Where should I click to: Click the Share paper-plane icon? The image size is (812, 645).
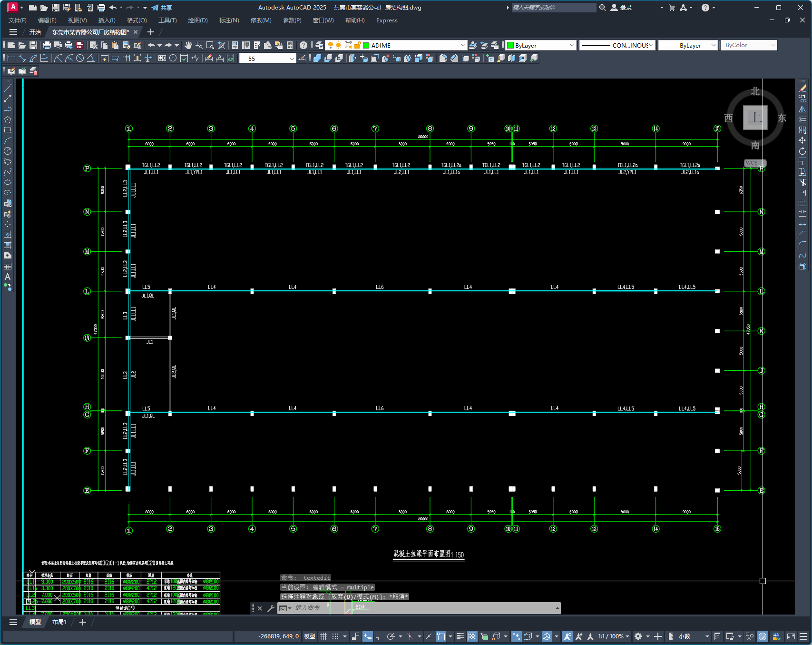point(155,8)
